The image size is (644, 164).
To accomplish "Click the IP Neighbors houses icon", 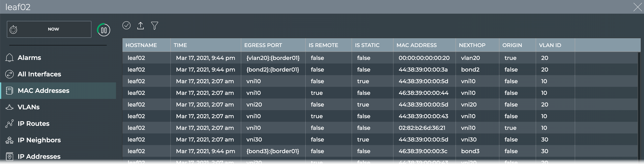I will (9, 140).
